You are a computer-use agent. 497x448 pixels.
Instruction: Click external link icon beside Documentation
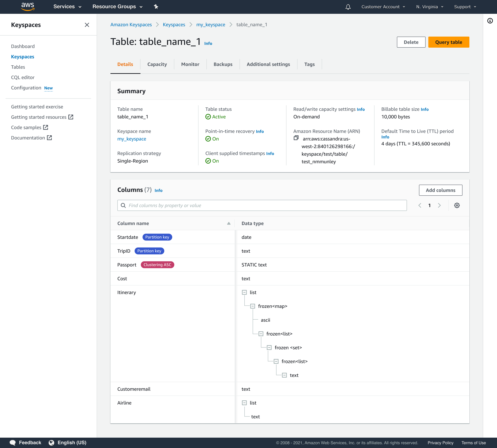click(x=49, y=138)
